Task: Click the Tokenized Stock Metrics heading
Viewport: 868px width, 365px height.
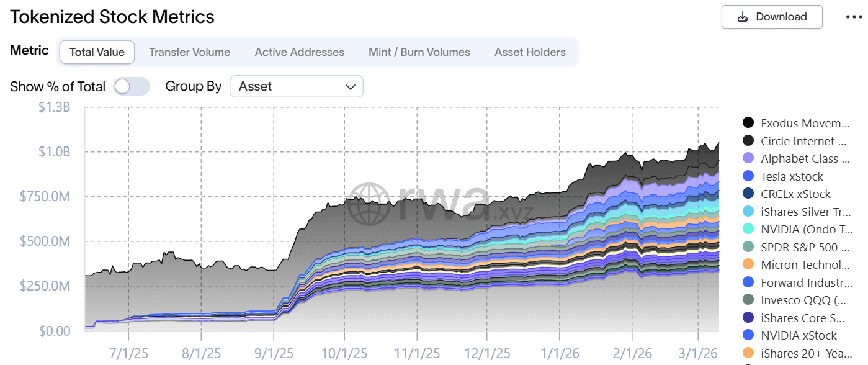Action: pos(112,17)
